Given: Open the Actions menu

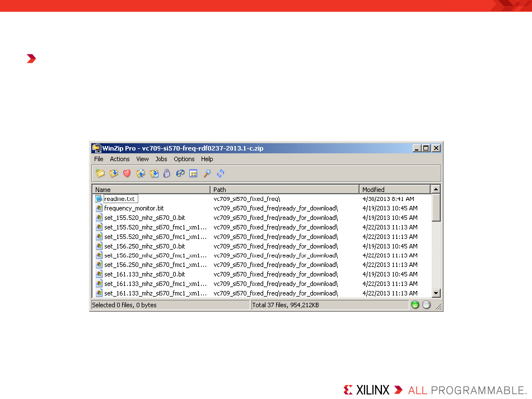Looking at the screenshot, I should click(x=120, y=159).
